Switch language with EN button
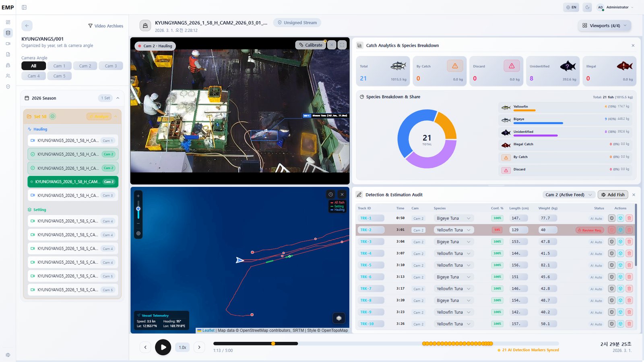The height and width of the screenshot is (362, 644). pos(571,7)
